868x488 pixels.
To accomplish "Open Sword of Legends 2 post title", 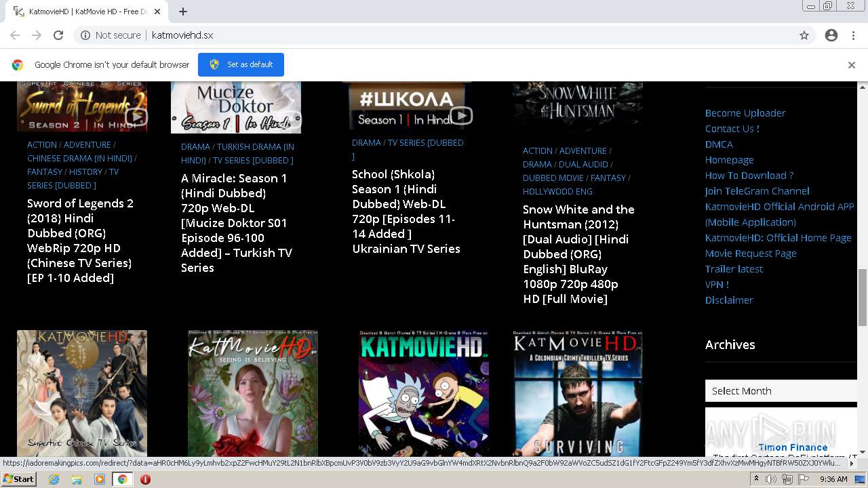I will pyautogui.click(x=81, y=241).
